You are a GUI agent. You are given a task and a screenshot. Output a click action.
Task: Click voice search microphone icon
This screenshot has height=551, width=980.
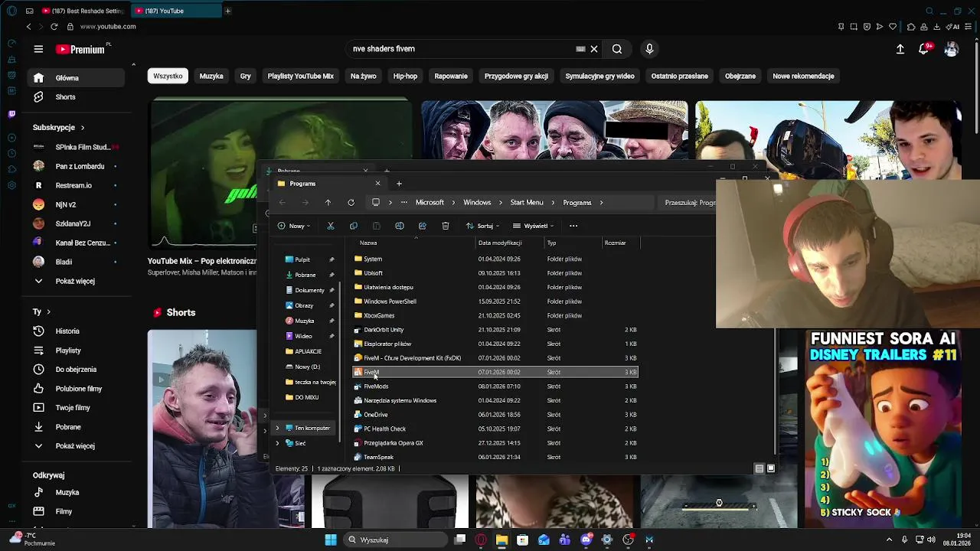[649, 49]
